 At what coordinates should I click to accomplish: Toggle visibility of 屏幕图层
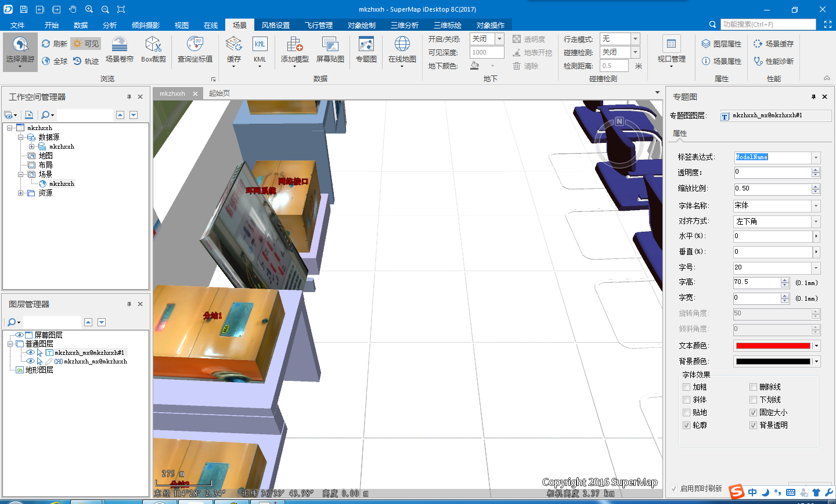click(x=19, y=335)
